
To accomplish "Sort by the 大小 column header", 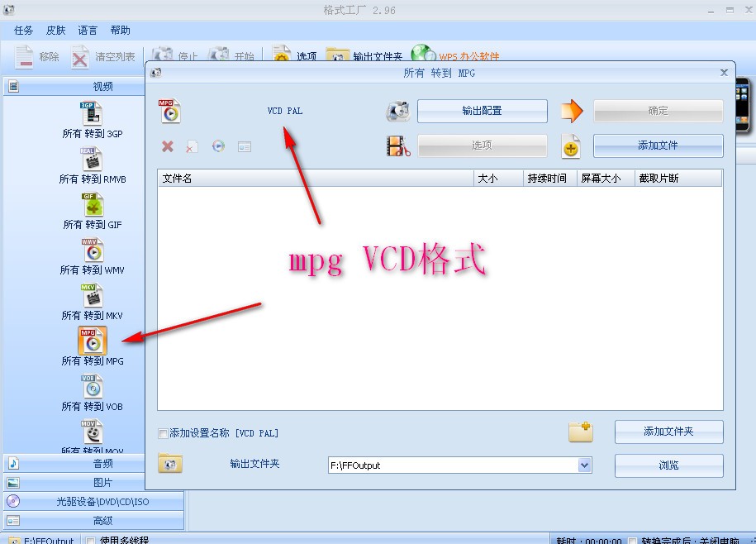I will point(498,179).
